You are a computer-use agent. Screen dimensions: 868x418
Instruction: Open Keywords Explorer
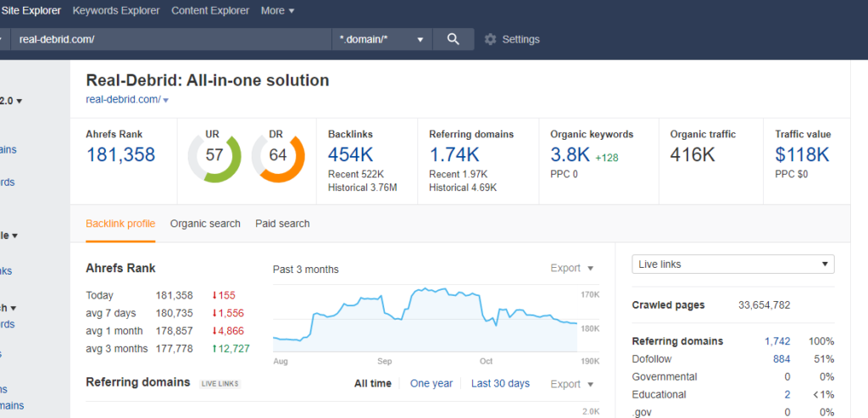pos(116,10)
